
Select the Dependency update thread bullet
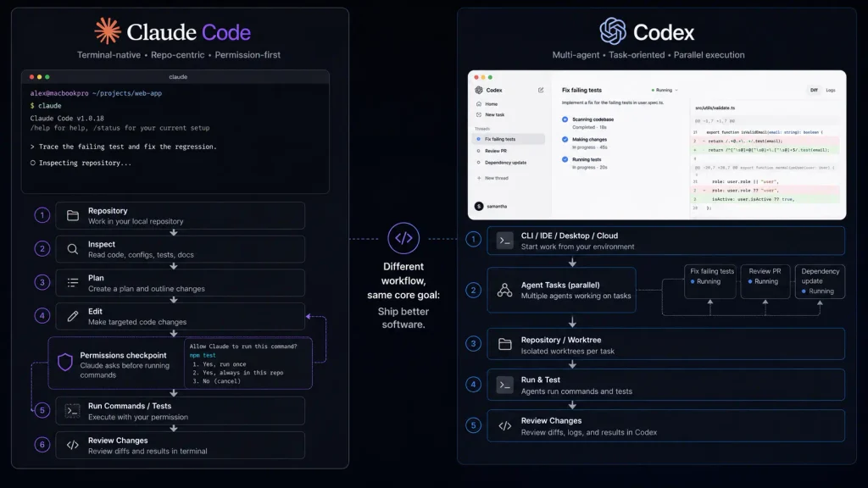[x=479, y=163]
